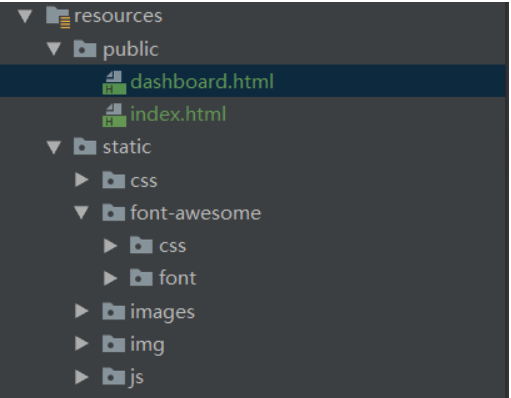The width and height of the screenshot is (511, 398).
Task: Collapse the static folder arrow
Action: pyautogui.click(x=54, y=147)
